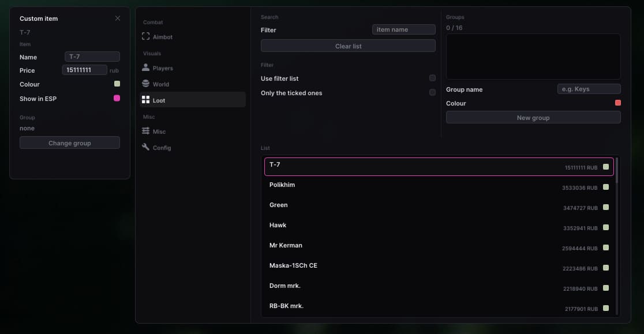Screen dimensions: 644x334
Task: Open the Players section
Action: point(193,68)
